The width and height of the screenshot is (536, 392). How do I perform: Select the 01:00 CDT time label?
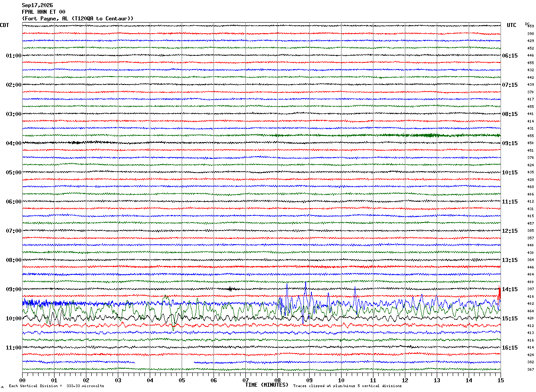(13, 56)
